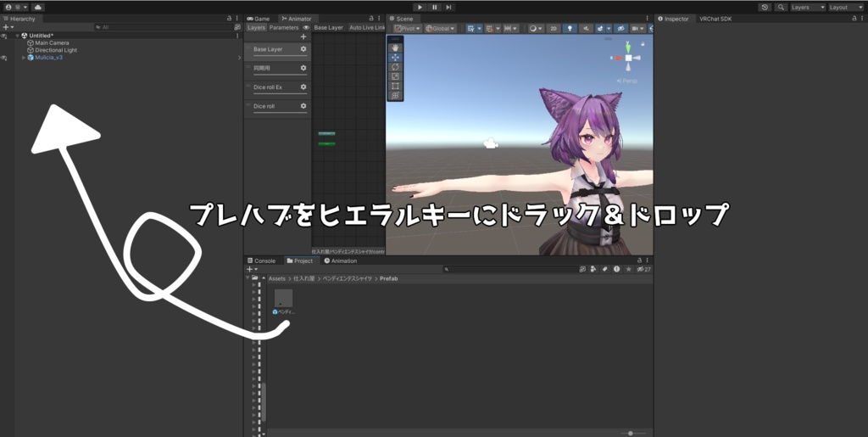Open the Pivot dropdown in Scene
This screenshot has height=437, width=868.
[x=407, y=28]
